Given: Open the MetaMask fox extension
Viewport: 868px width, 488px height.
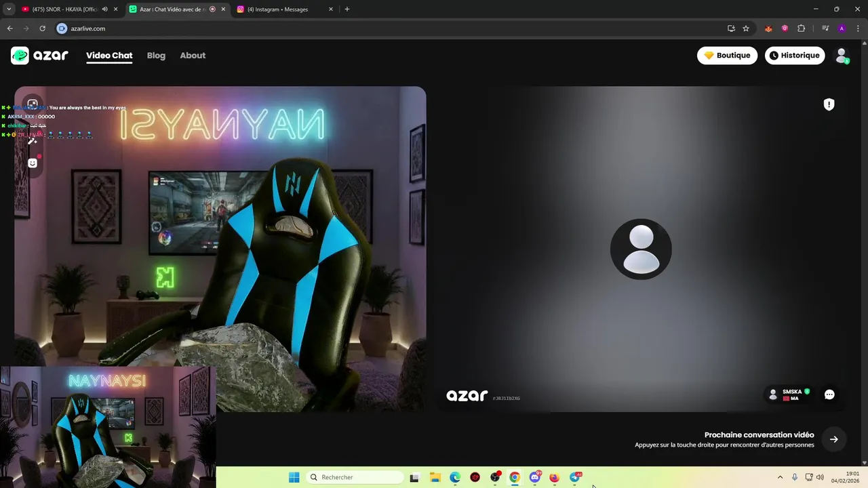Looking at the screenshot, I should coord(768,28).
